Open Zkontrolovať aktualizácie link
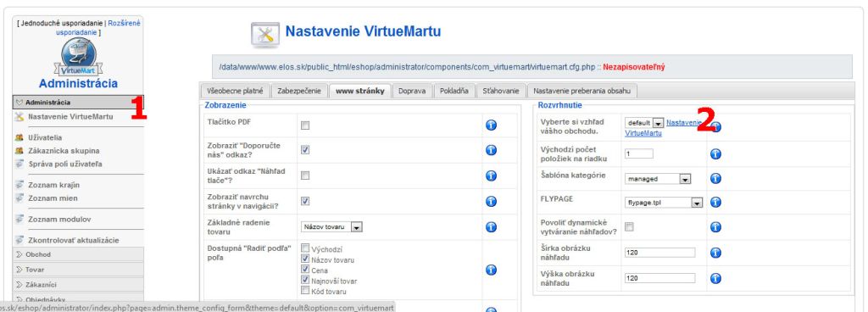This screenshot has height=312, width=868. (74, 240)
